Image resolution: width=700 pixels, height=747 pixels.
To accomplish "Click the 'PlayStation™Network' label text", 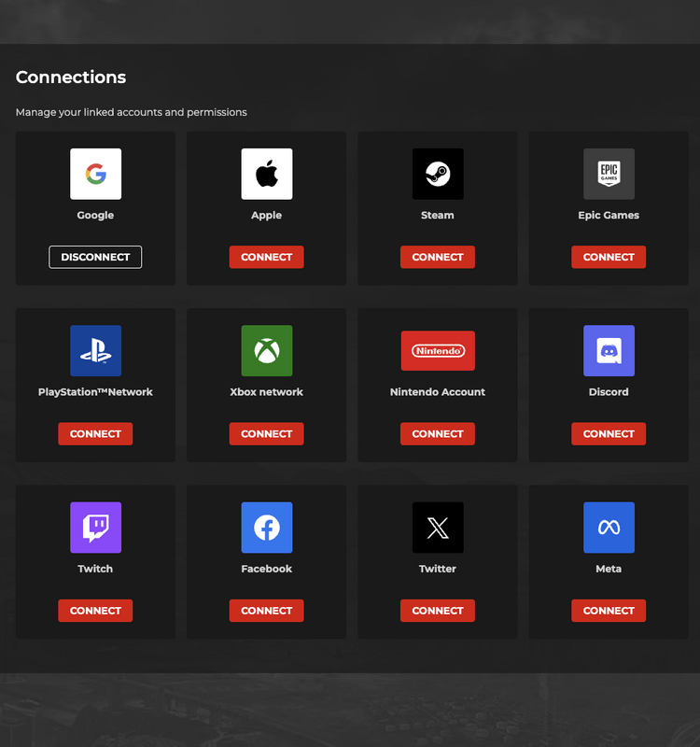I will (95, 392).
